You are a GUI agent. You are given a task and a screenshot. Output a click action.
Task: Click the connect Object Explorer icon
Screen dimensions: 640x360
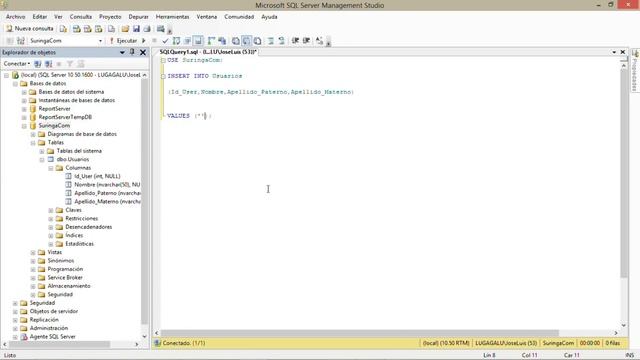click(x=38, y=64)
